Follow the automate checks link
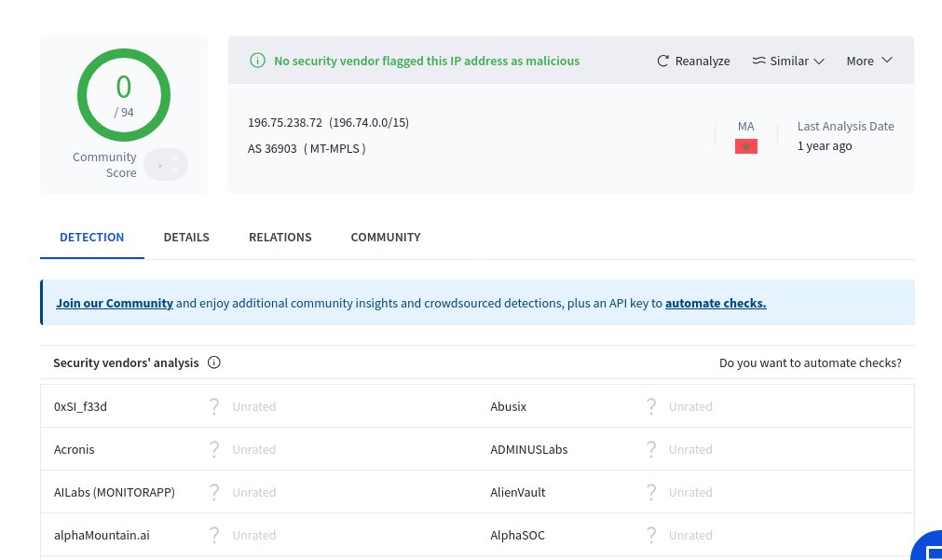The image size is (942, 560). pos(716,303)
